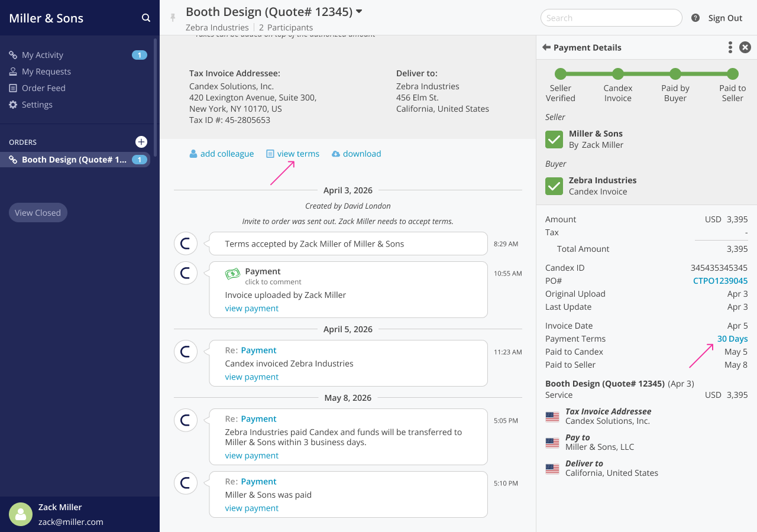Click Candex ID value 345435345345

[x=719, y=268]
